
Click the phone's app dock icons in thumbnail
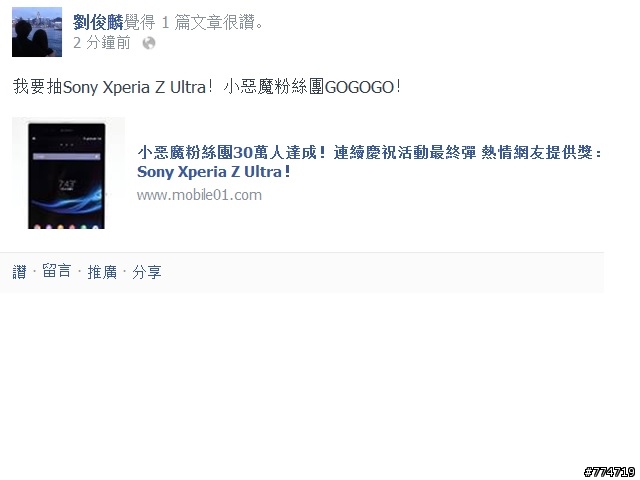[66, 227]
